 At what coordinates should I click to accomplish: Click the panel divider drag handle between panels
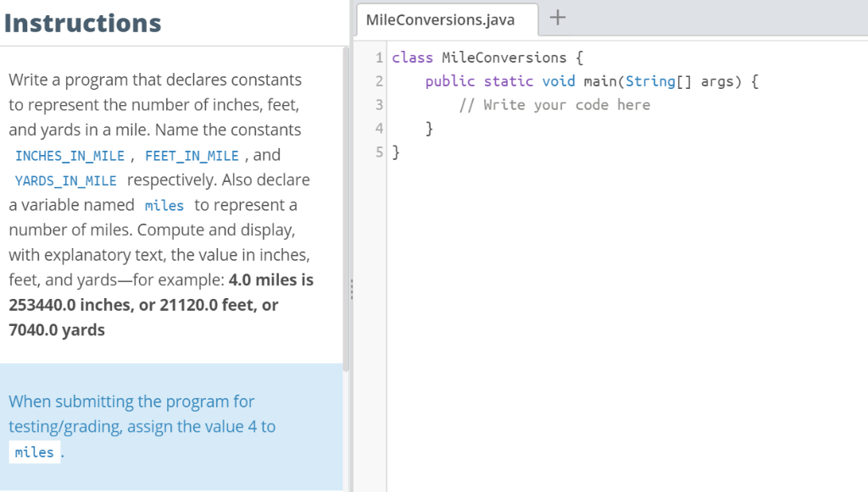(351, 289)
